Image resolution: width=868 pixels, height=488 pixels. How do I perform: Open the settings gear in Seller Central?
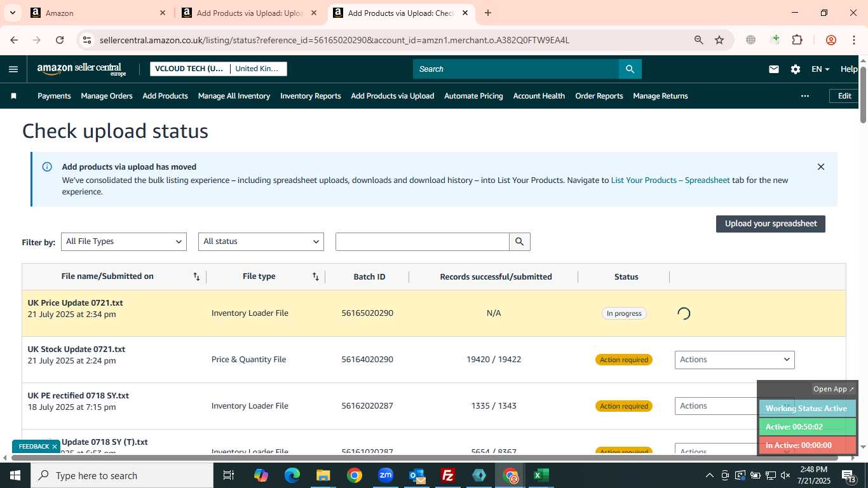pyautogui.click(x=795, y=69)
